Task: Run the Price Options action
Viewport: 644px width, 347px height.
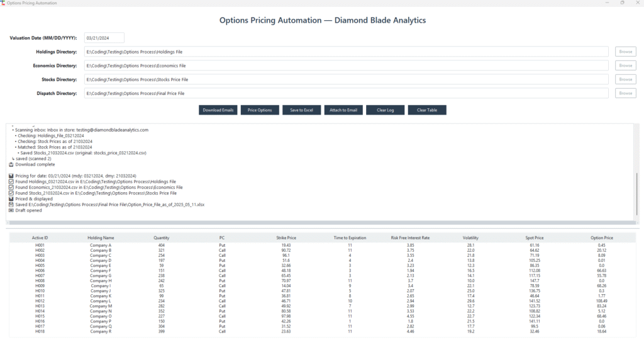Action: [260, 110]
